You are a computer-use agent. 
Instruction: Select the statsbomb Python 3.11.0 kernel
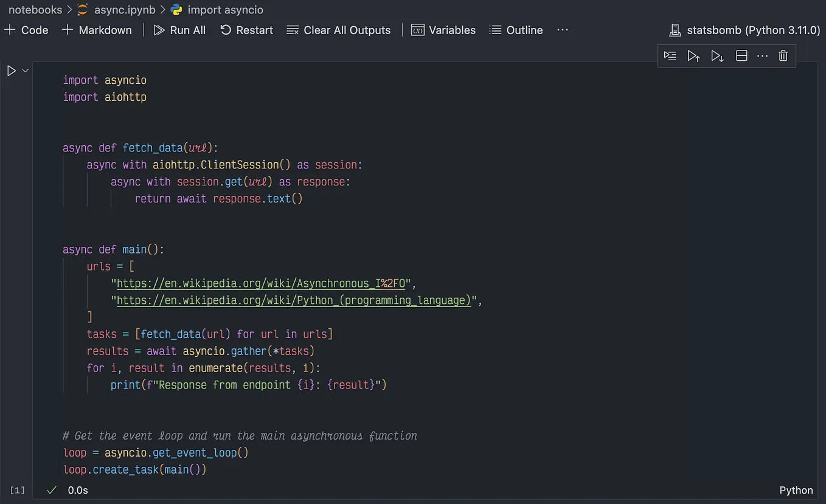pos(743,30)
